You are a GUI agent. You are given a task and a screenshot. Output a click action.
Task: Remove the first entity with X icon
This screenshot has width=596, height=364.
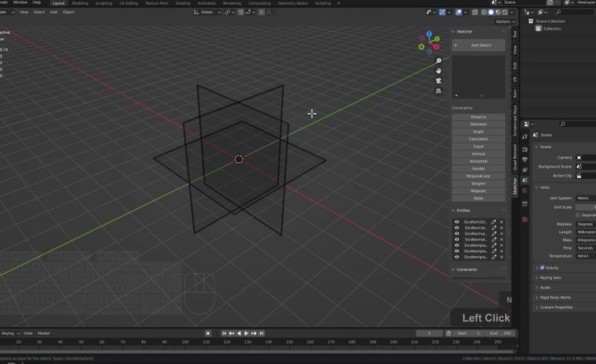point(501,222)
